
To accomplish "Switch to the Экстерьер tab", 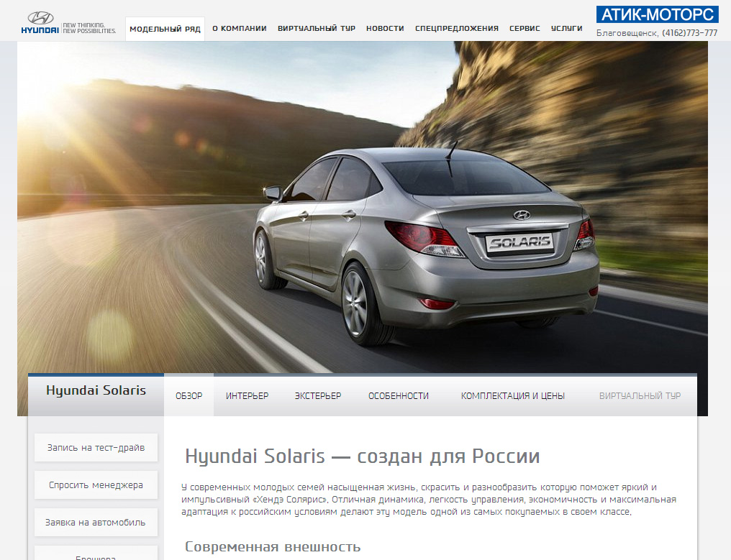I will click(318, 395).
